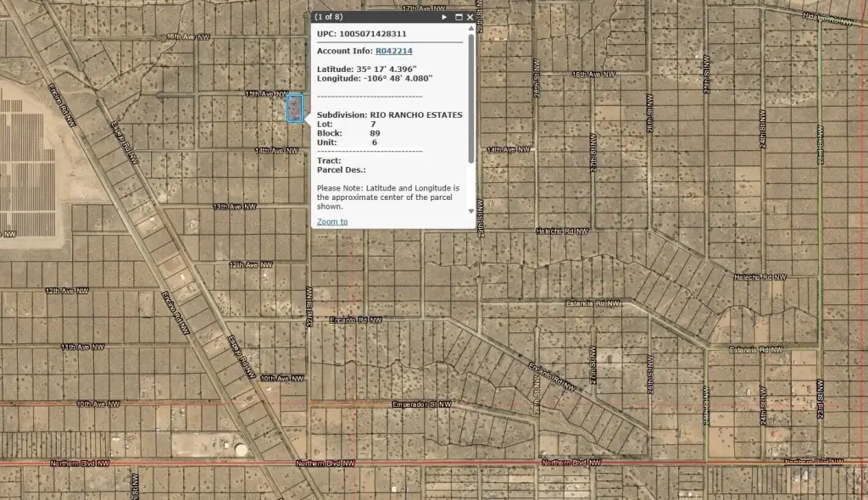The image size is (868, 500).
Task: Click the 17th Ave NW street label
Action: pyautogui.click(x=422, y=8)
